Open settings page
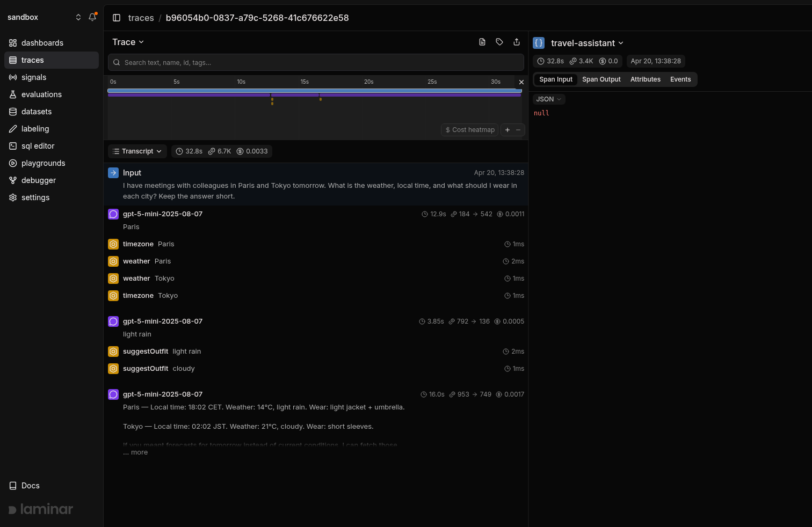The width and height of the screenshot is (812, 527). pos(52,197)
